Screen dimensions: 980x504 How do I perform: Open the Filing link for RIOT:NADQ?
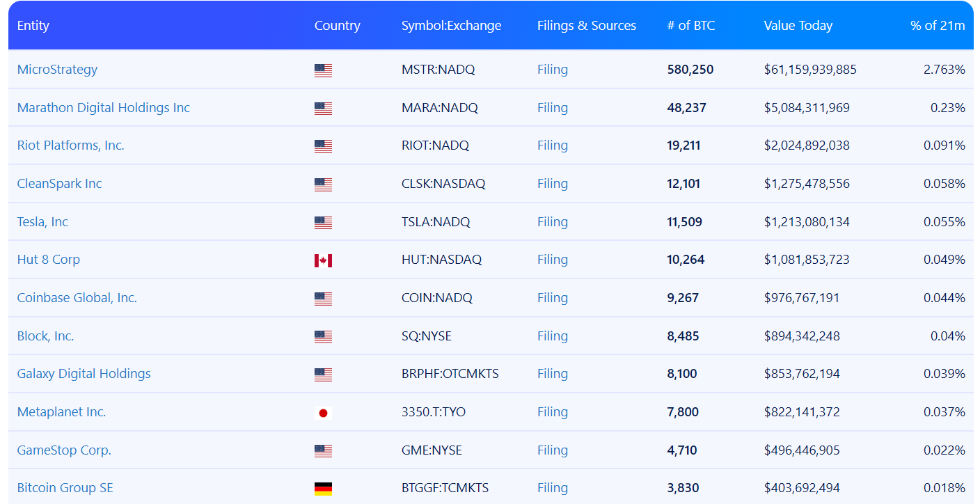553,145
